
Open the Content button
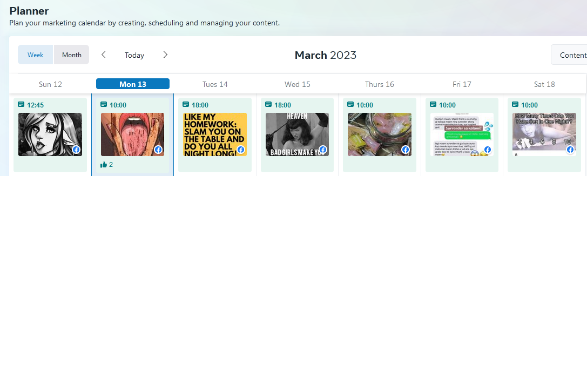[x=570, y=55]
